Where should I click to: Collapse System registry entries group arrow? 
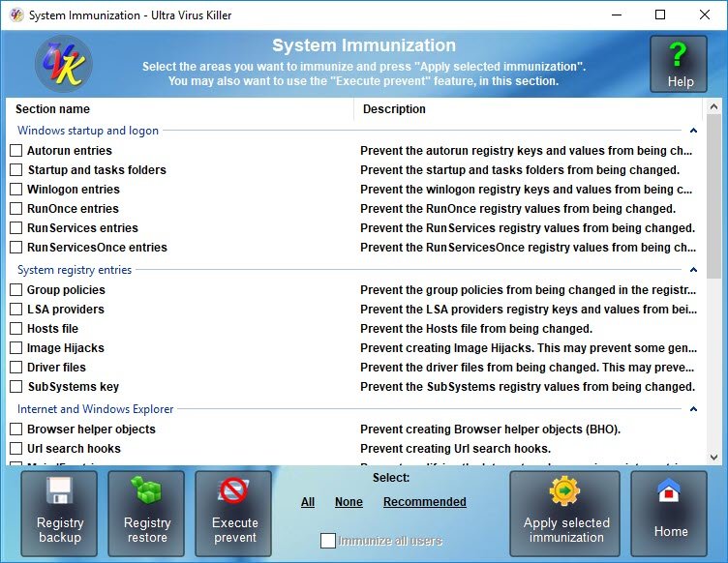[693, 270]
